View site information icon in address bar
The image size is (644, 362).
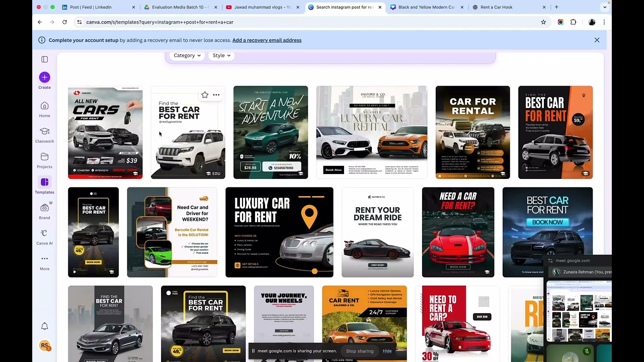pos(79,22)
